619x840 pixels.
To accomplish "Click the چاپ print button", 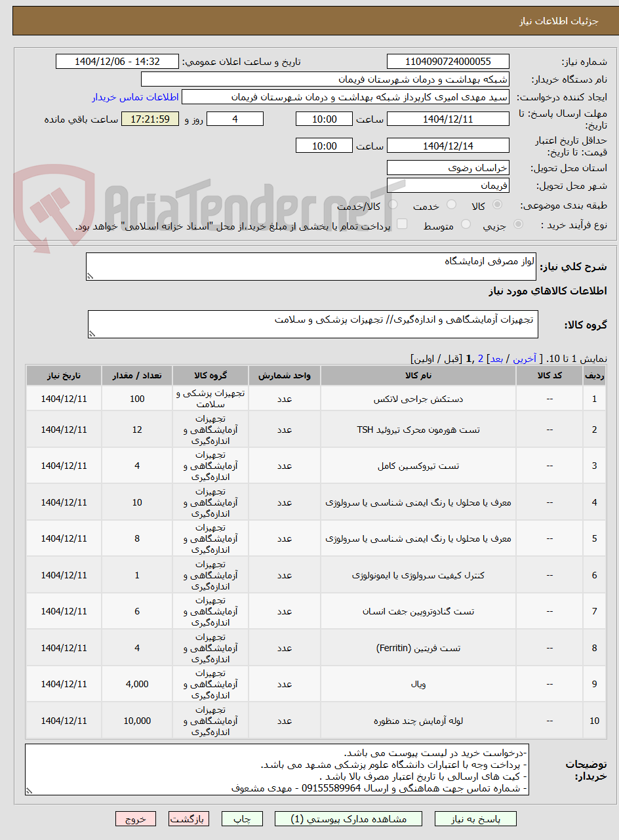I will click(242, 819).
